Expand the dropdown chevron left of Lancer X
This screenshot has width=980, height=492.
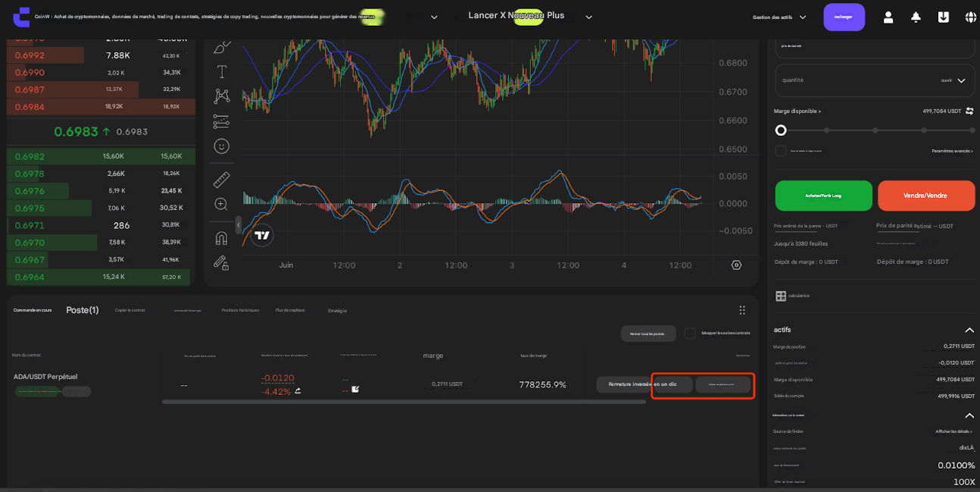pos(434,17)
